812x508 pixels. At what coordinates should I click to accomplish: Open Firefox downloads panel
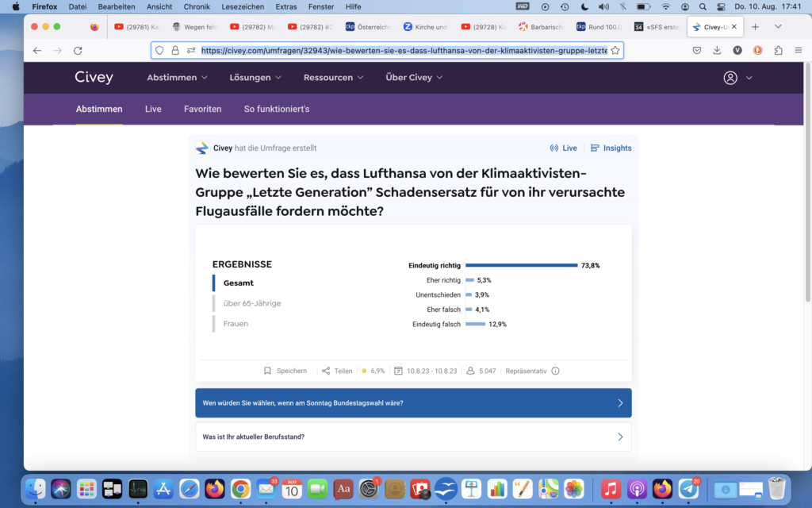[x=717, y=50]
